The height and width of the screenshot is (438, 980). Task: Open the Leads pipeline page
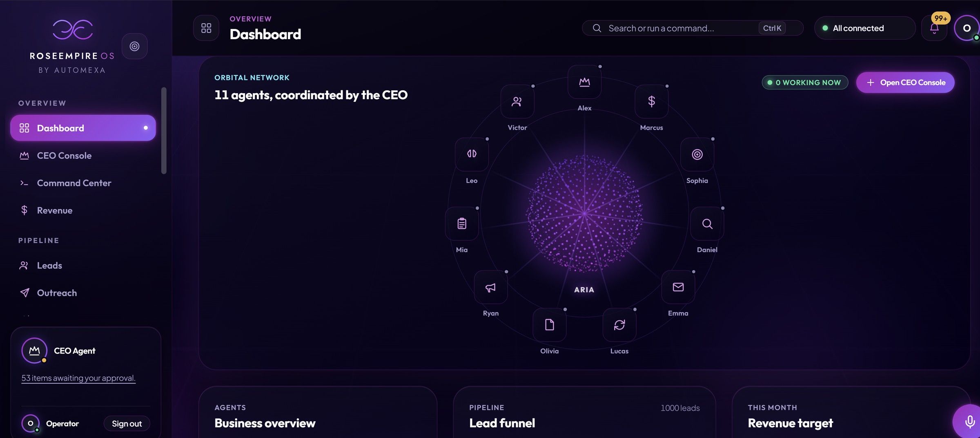coord(83,265)
